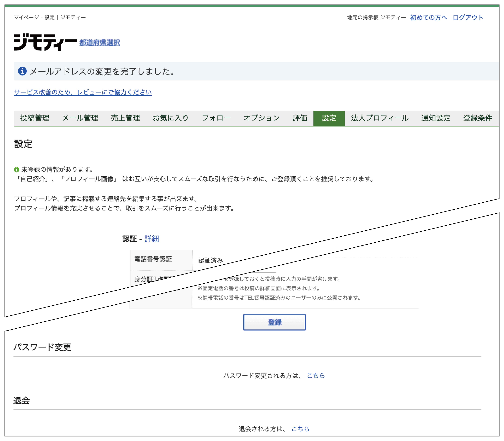Open the service review request link
Screen dimensions: 504x441
coord(83,92)
